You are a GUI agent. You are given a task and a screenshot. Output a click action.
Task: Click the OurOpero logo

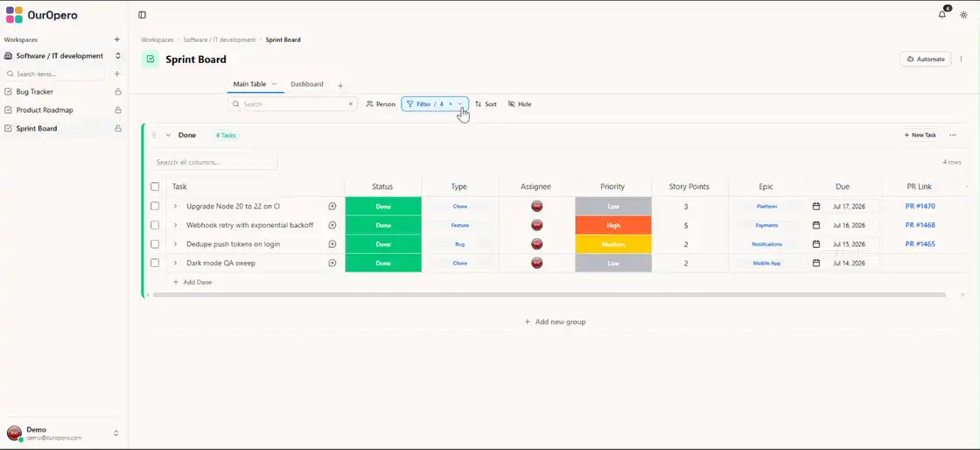pos(41,15)
